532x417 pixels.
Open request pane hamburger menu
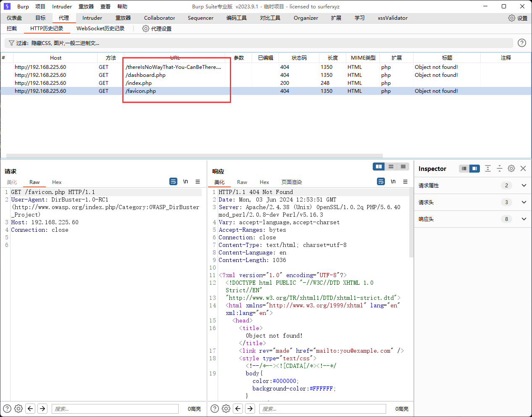[x=198, y=181]
